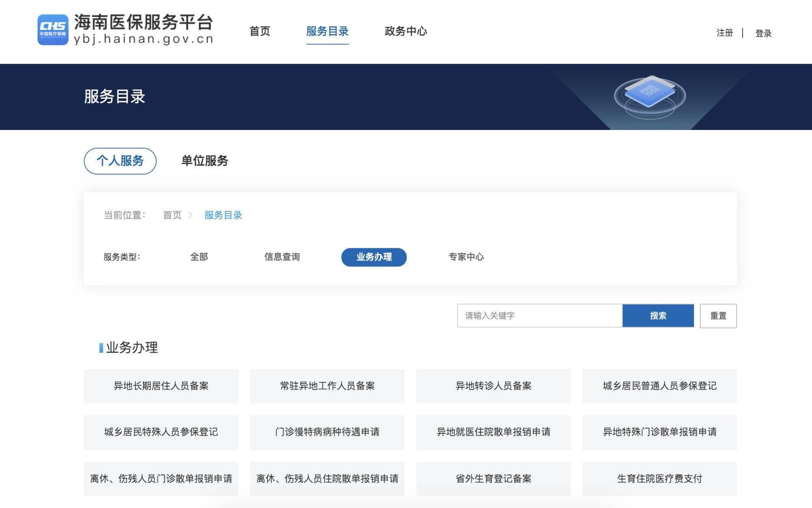Open 异地长期居住人员备案 service
Image resolution: width=812 pixels, height=508 pixels.
tap(161, 386)
